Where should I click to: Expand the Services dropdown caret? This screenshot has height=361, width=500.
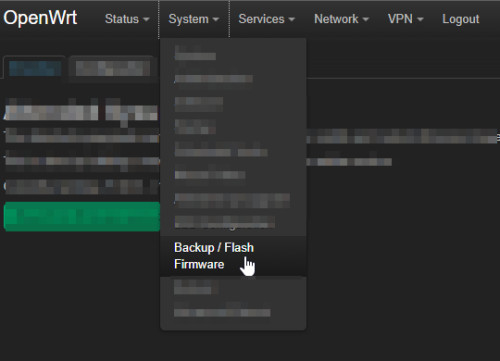pos(292,20)
